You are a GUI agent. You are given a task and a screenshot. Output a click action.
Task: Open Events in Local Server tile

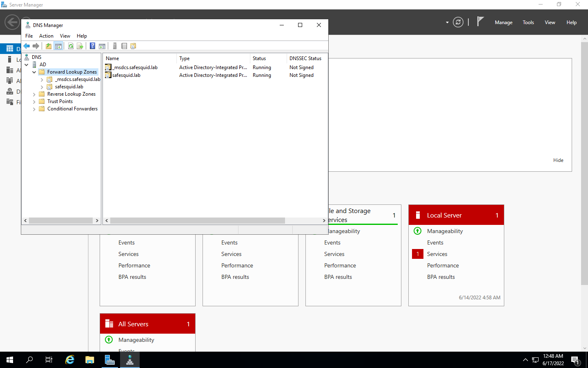(x=435, y=242)
